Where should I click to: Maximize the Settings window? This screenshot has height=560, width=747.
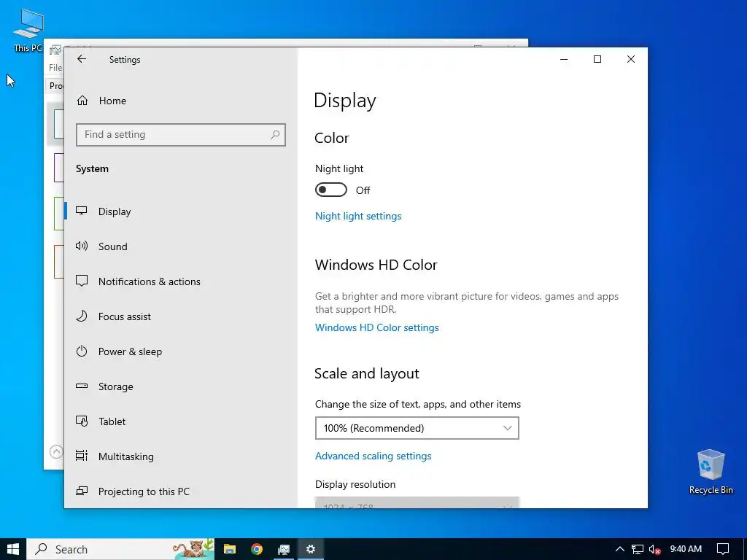tap(597, 59)
